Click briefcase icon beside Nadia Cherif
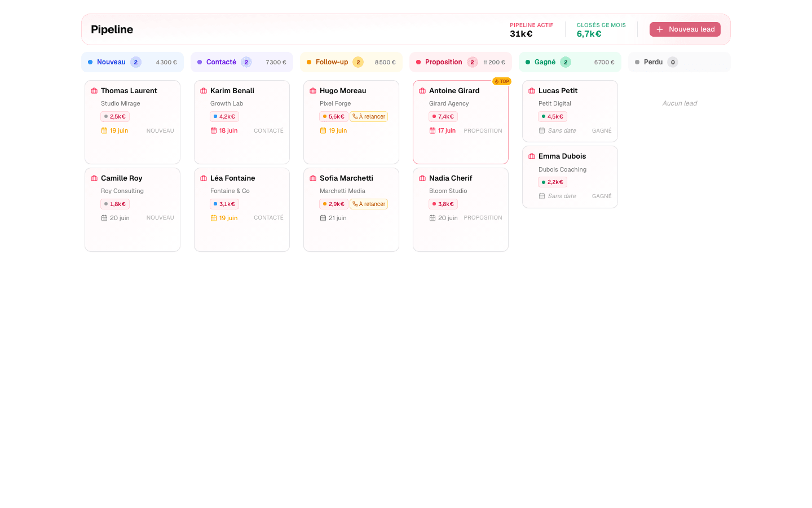Screen dimensions: 812x508 click(x=422, y=178)
